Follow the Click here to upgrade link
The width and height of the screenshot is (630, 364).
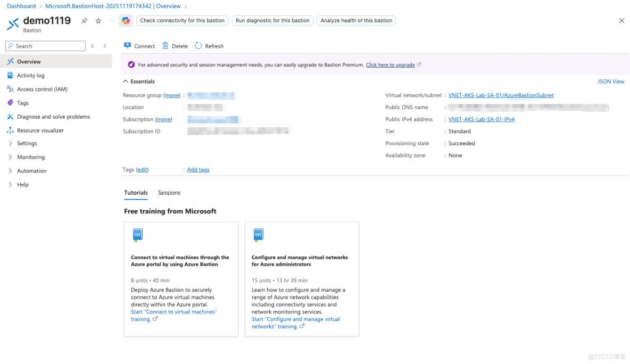(x=391, y=64)
